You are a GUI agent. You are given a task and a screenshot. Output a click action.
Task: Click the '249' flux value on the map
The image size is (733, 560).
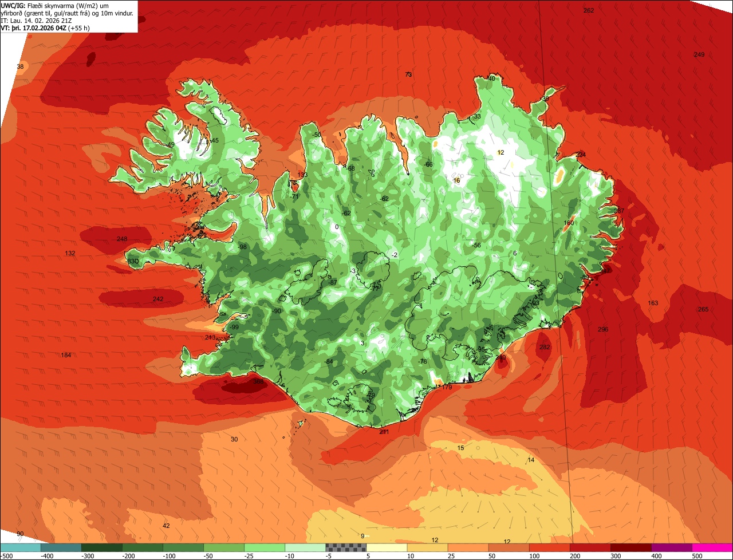click(699, 54)
